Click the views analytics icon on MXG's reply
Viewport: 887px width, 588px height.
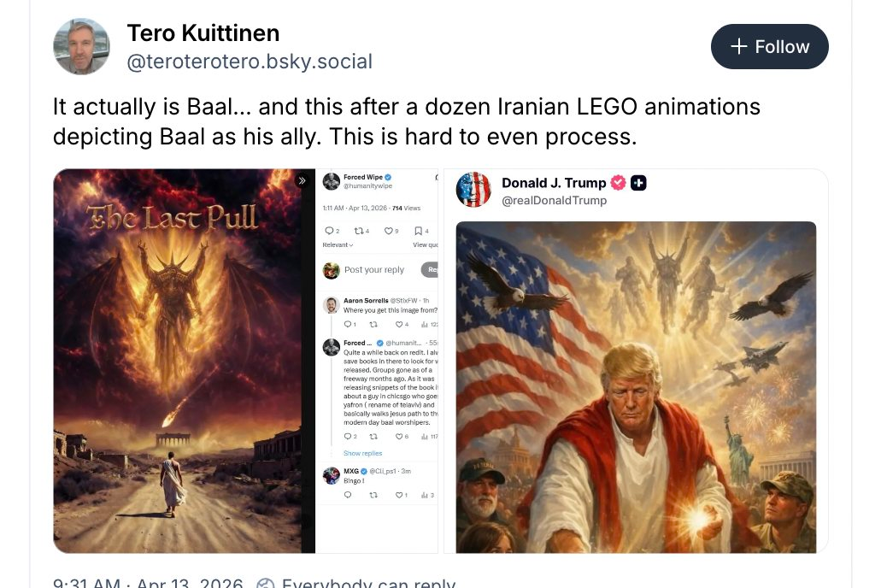click(424, 496)
